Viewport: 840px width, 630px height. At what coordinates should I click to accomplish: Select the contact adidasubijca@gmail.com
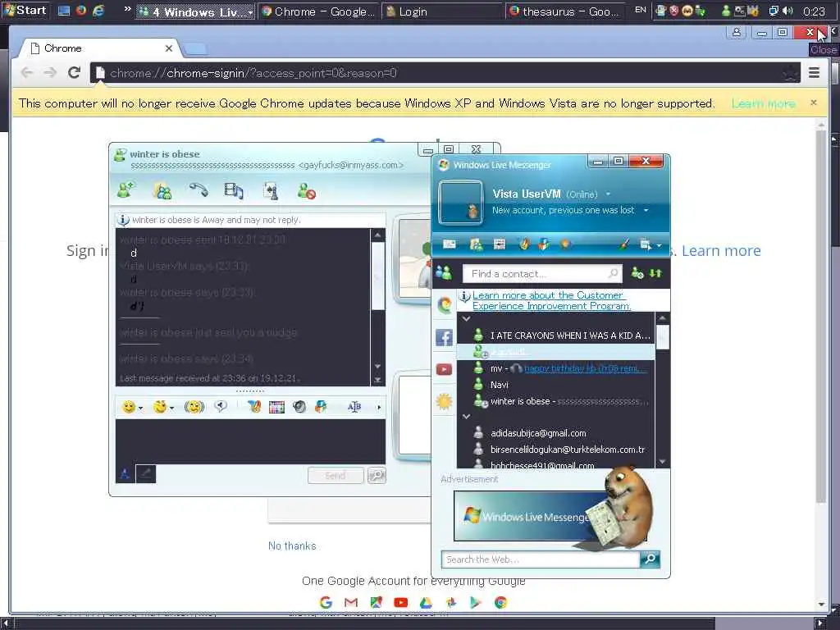pyautogui.click(x=555, y=433)
